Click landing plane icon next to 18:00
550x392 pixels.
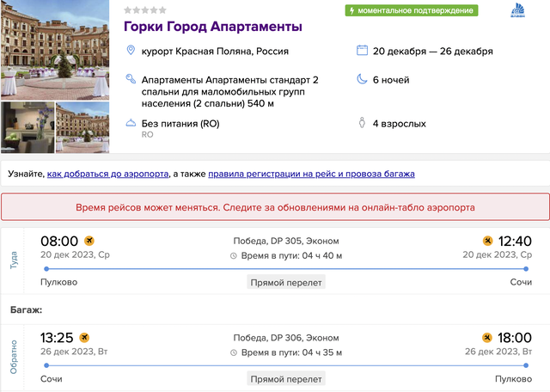tap(487, 338)
